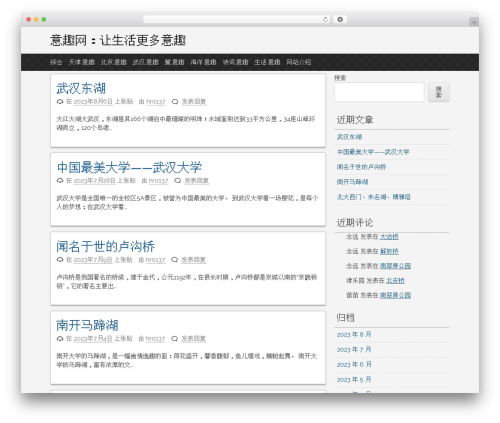Click the 2023年7月4日 date link
This screenshot has height=423, width=500.
point(93,339)
